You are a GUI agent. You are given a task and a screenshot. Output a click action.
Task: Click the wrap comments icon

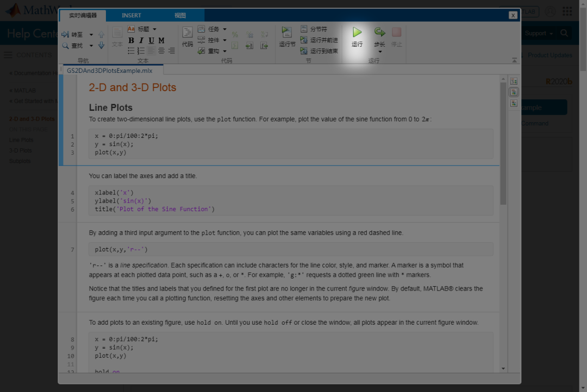pos(264,34)
